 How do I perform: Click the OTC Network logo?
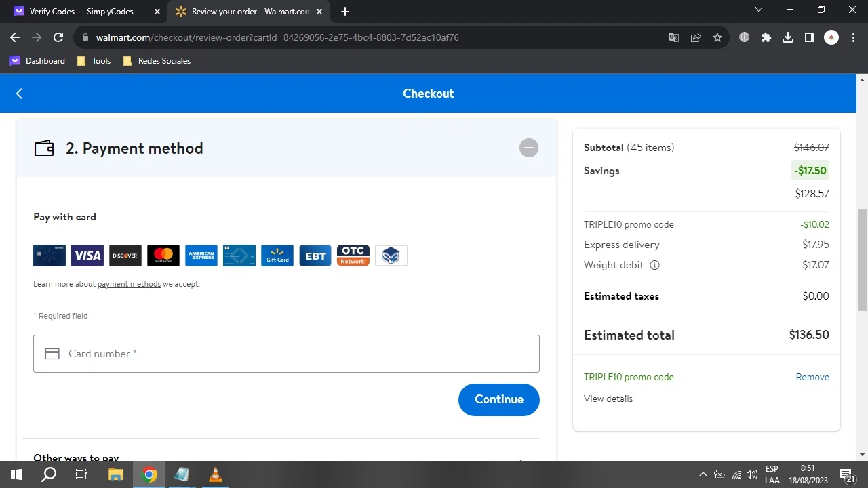(x=353, y=256)
